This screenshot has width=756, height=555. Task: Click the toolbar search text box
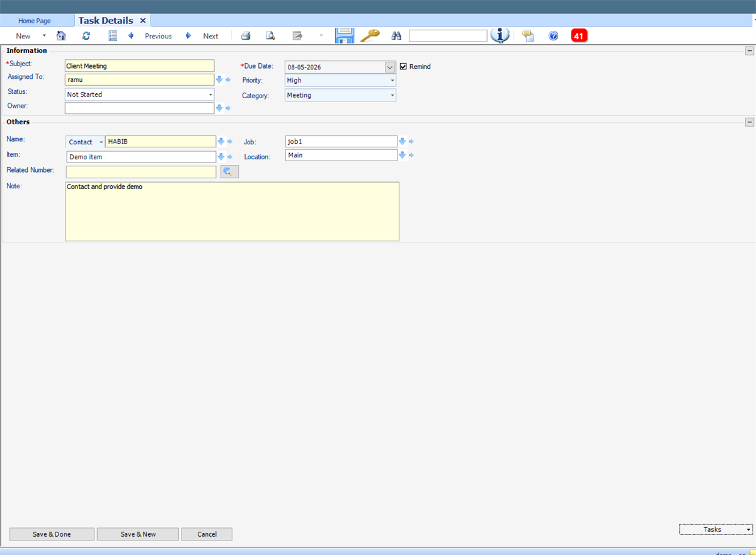448,36
